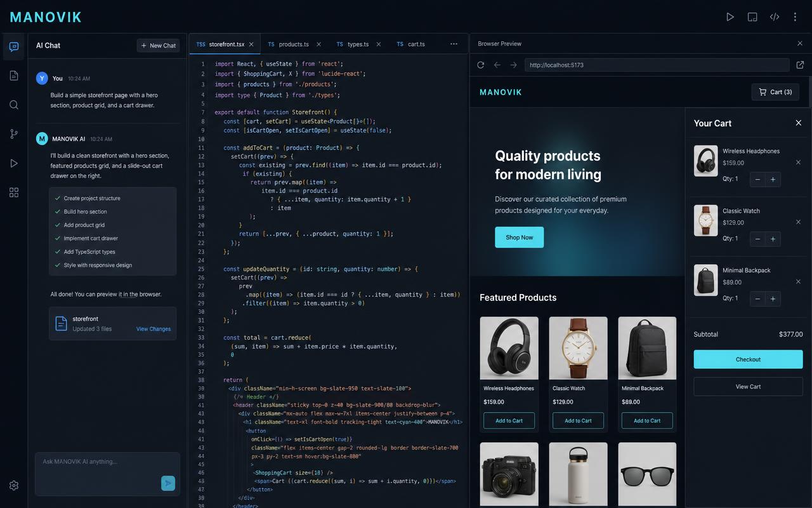Switch to the products.ts tab

click(295, 44)
